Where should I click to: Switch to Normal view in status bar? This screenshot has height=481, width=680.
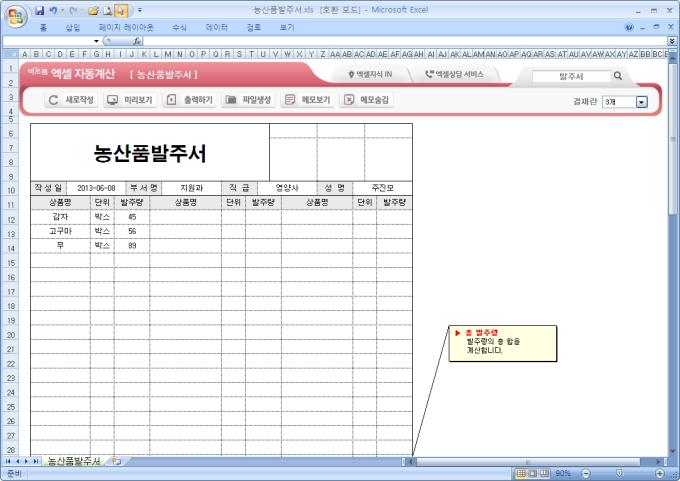pyautogui.click(x=521, y=473)
